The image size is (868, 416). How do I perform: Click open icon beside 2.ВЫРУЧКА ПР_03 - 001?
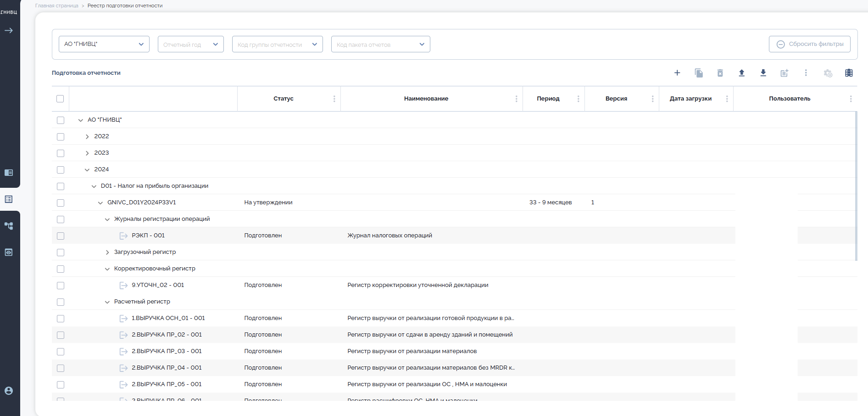[x=123, y=351]
